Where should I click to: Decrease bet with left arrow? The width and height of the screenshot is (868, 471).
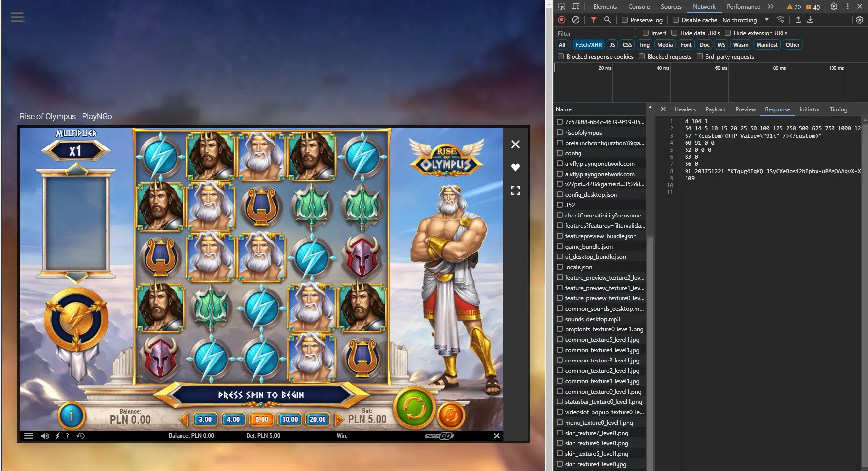tap(183, 420)
